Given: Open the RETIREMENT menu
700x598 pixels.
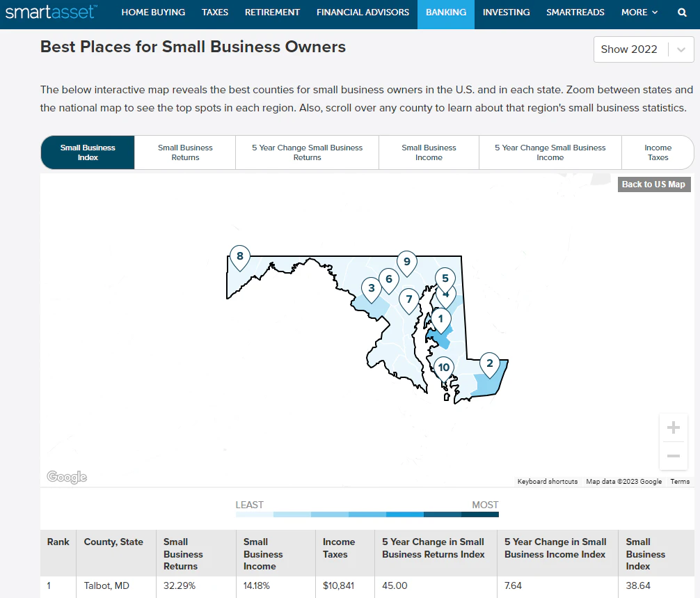Looking at the screenshot, I should point(272,13).
